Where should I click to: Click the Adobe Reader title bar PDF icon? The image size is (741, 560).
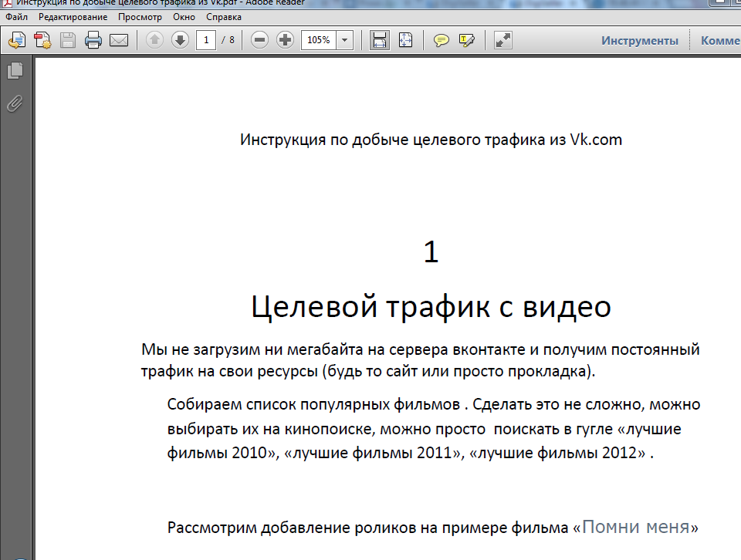click(x=7, y=2)
